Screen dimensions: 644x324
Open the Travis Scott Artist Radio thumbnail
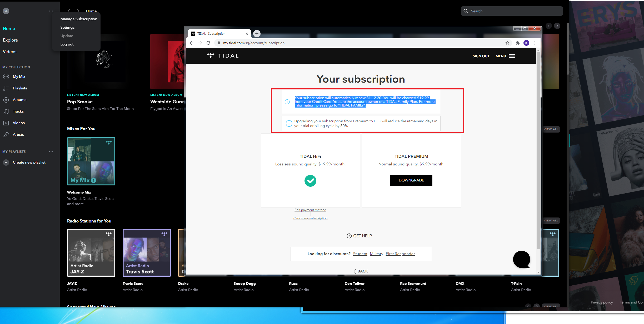tap(147, 253)
